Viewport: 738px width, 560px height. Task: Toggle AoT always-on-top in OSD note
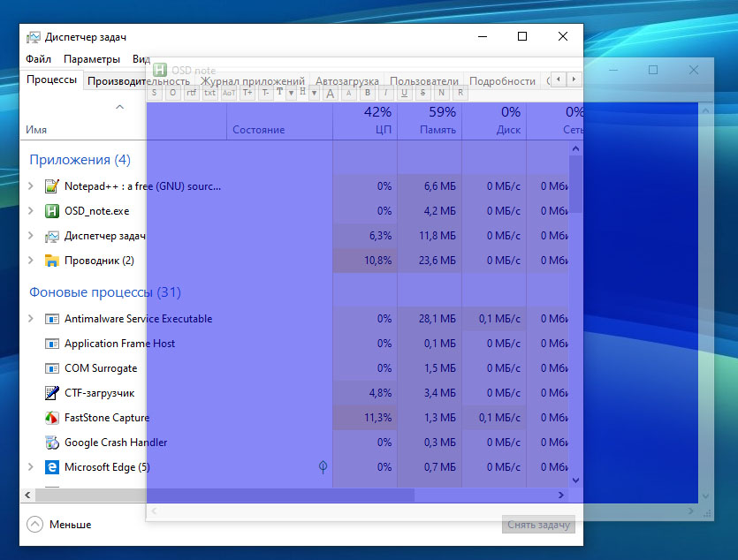[x=229, y=93]
